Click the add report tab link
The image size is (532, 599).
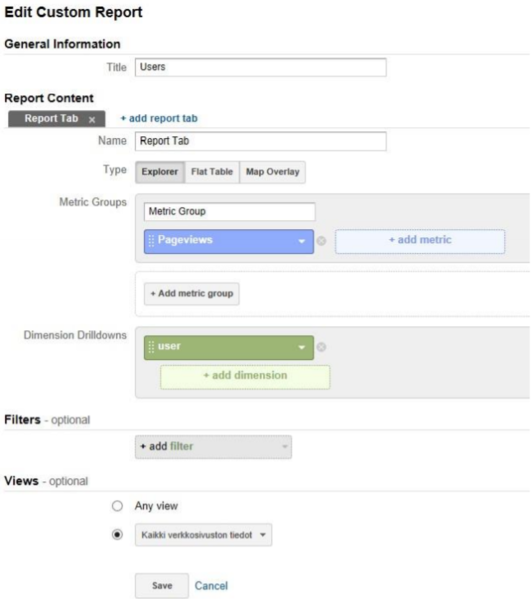[159, 118]
